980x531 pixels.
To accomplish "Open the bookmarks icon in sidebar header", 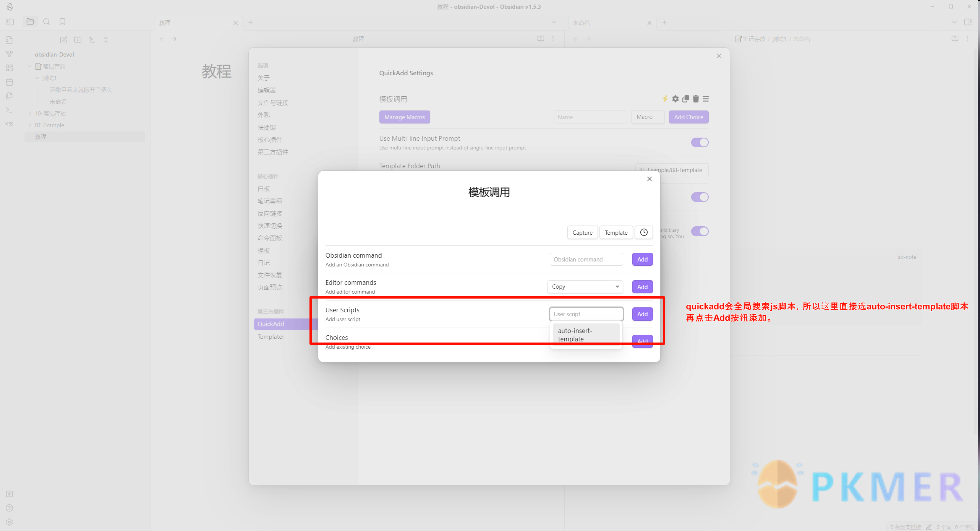I will click(x=63, y=22).
